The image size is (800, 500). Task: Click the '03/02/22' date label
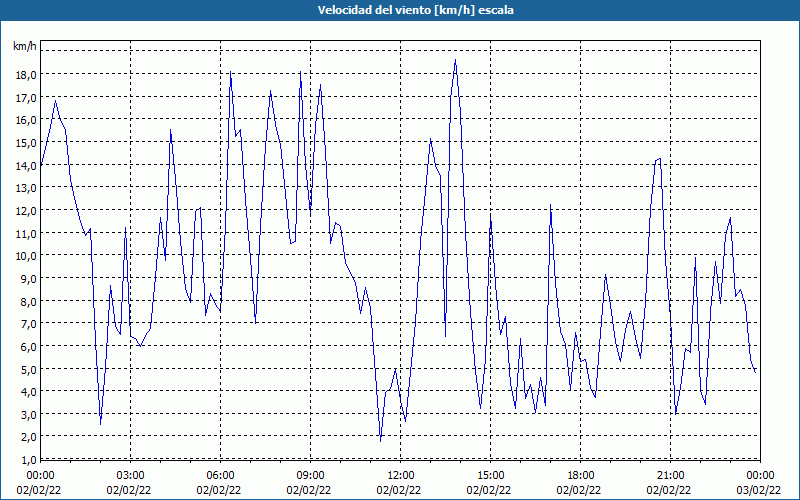click(x=758, y=490)
